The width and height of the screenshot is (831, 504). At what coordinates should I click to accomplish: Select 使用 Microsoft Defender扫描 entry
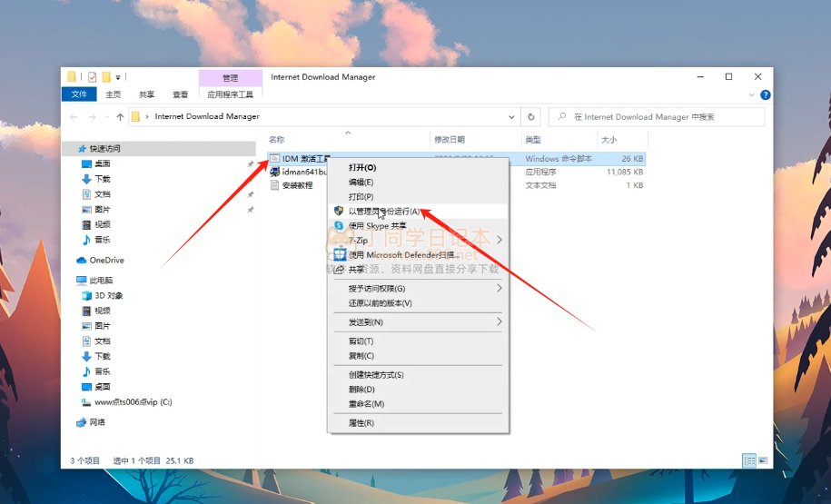[418, 255]
